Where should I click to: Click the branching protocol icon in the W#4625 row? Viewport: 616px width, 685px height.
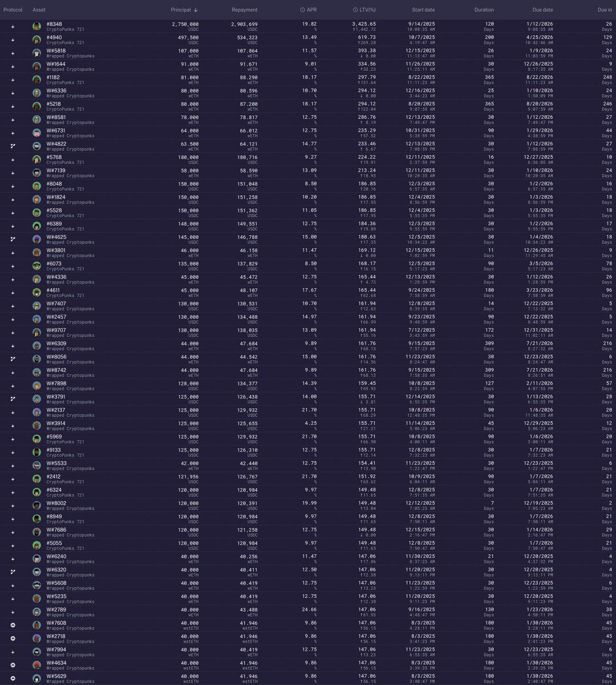pos(13,239)
